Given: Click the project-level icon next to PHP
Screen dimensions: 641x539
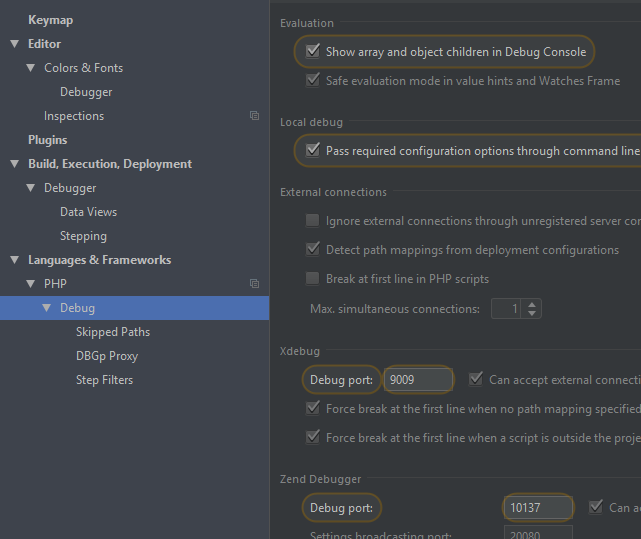Looking at the screenshot, I should pyautogui.click(x=254, y=283).
